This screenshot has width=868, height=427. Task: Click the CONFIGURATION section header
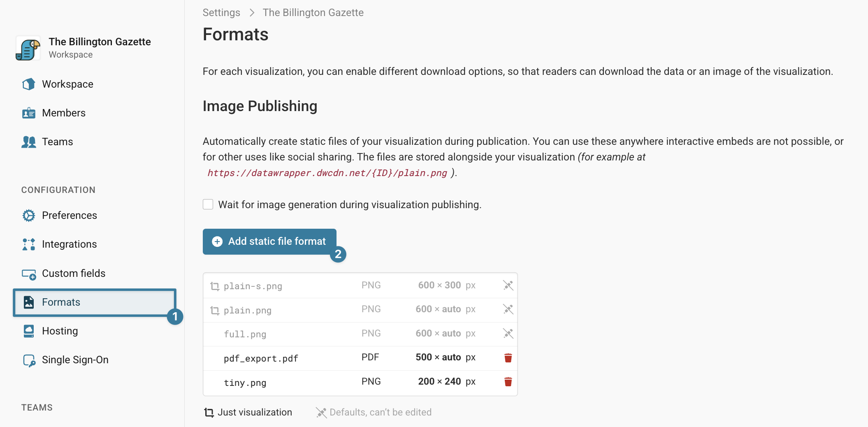[x=58, y=190]
